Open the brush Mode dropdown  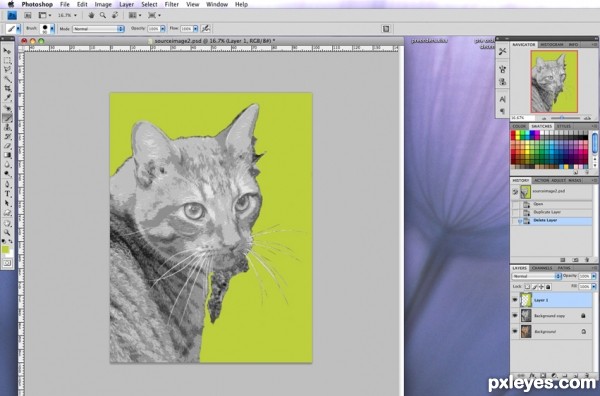coord(99,29)
